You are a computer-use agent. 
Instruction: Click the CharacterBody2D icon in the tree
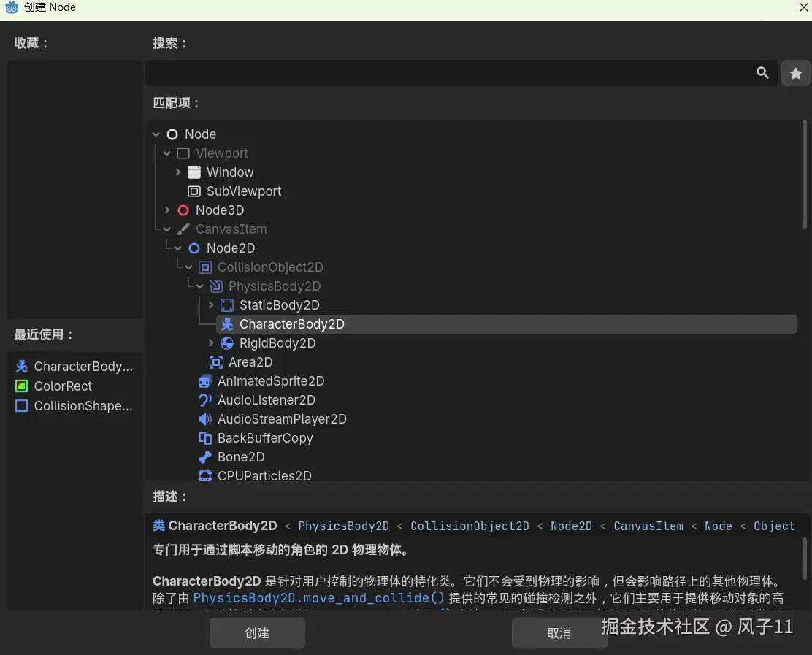pyautogui.click(x=227, y=324)
